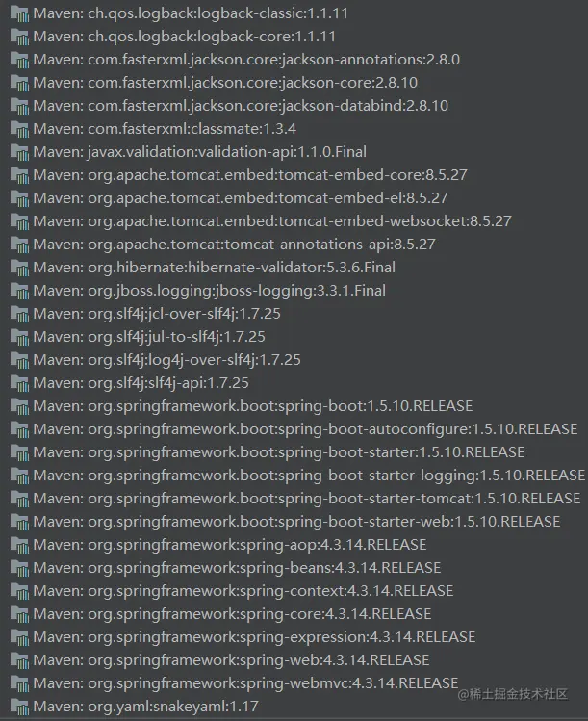Click library icon beside tomcat-embed-core:8.5.27

pos(19,175)
